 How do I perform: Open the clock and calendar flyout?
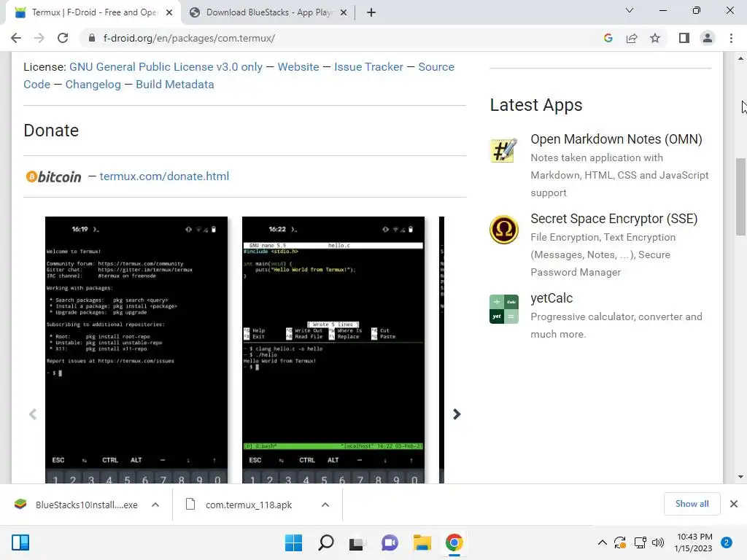click(694, 542)
